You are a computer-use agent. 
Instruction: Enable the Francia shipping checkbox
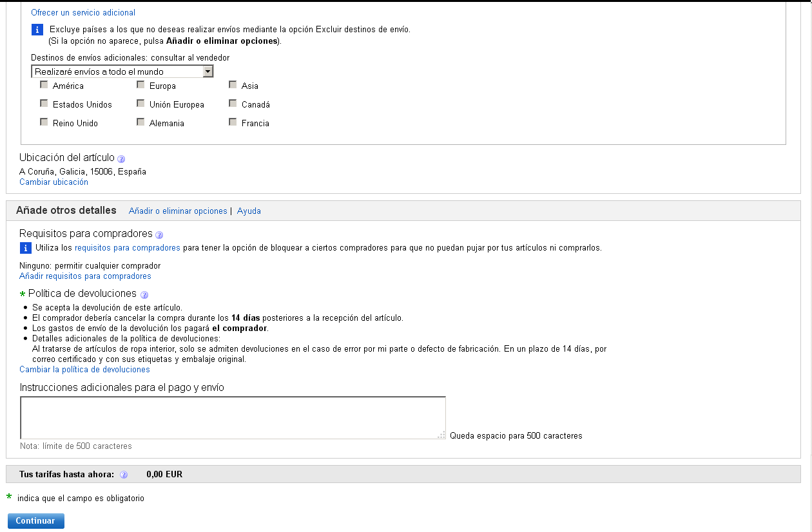[233, 122]
